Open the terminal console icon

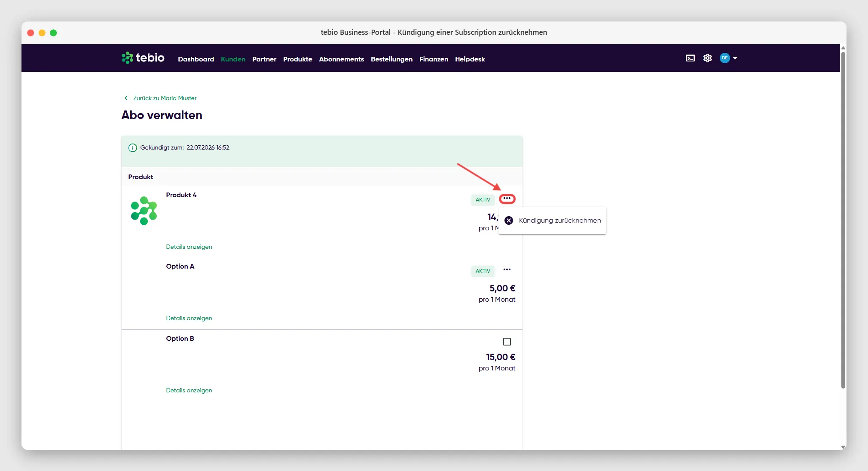(x=690, y=58)
